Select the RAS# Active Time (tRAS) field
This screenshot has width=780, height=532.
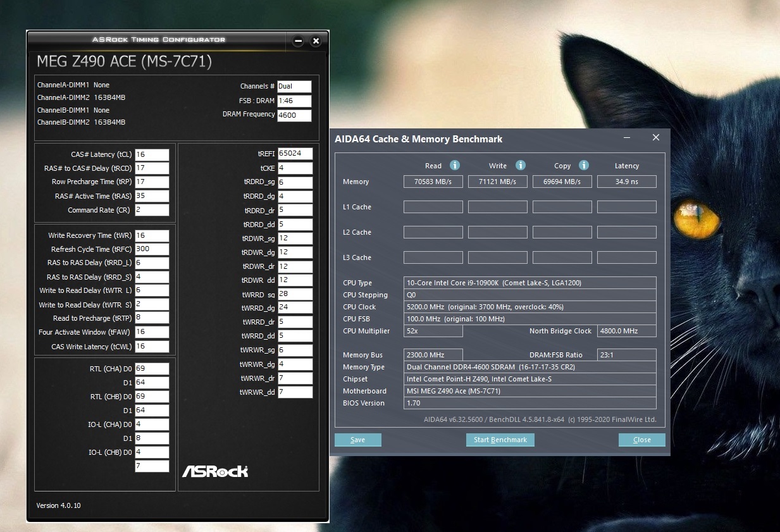click(x=152, y=196)
